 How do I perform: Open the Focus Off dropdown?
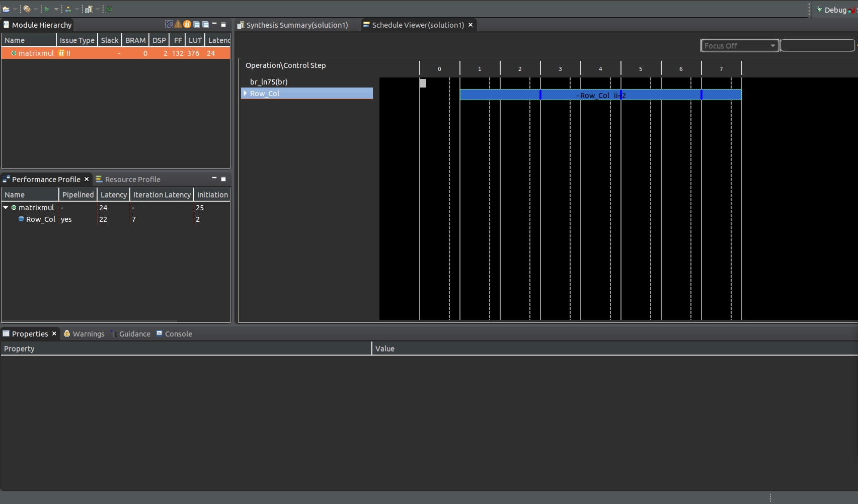[773, 45]
